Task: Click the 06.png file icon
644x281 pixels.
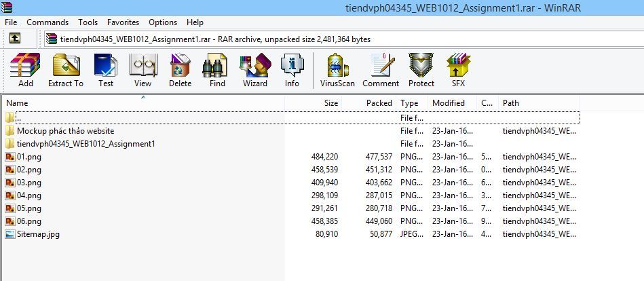Action: 10,221
